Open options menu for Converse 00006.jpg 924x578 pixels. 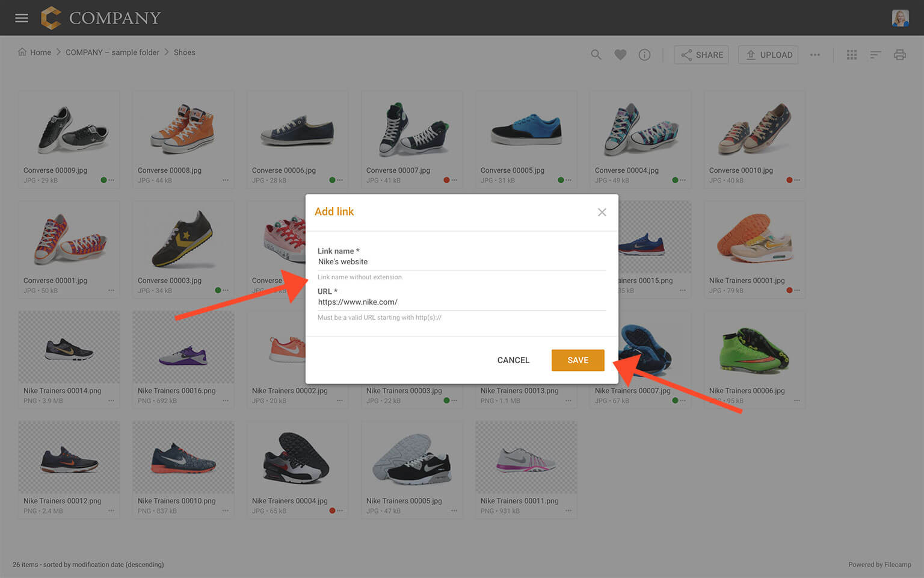pyautogui.click(x=340, y=180)
